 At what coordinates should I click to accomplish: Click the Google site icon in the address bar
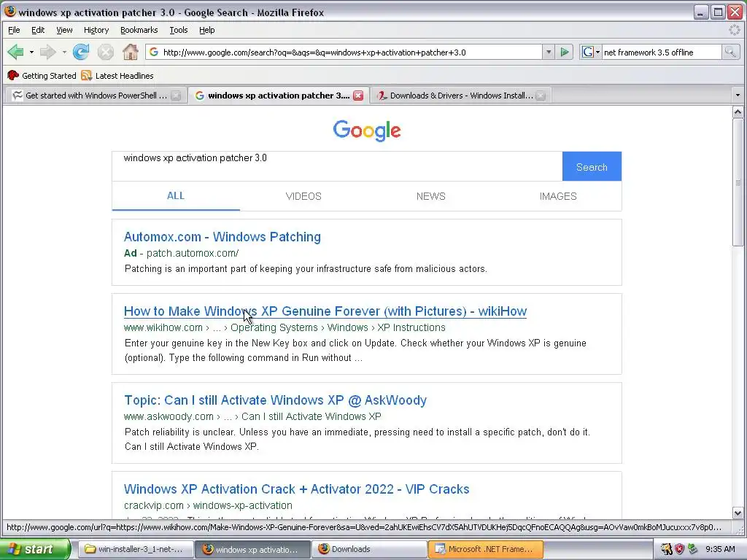pyautogui.click(x=153, y=52)
